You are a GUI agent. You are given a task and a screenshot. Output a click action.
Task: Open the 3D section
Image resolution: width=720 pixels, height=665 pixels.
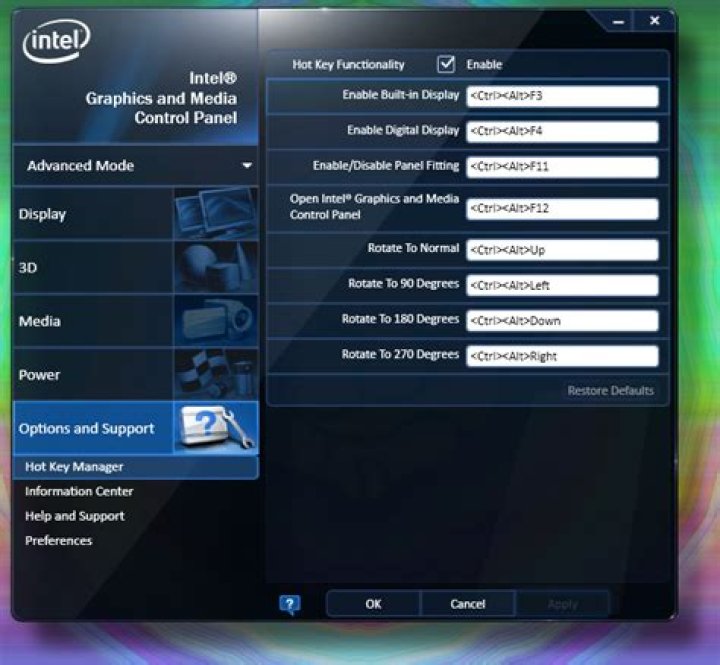point(135,267)
